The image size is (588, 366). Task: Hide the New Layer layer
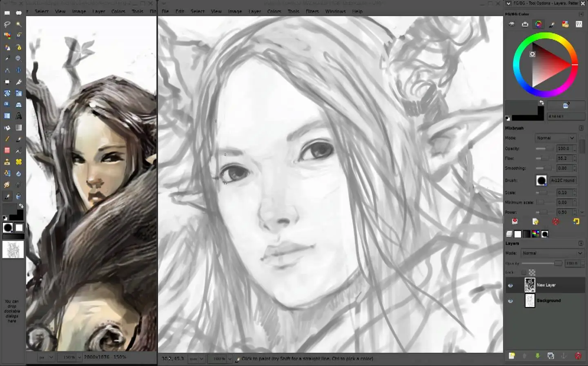click(510, 286)
